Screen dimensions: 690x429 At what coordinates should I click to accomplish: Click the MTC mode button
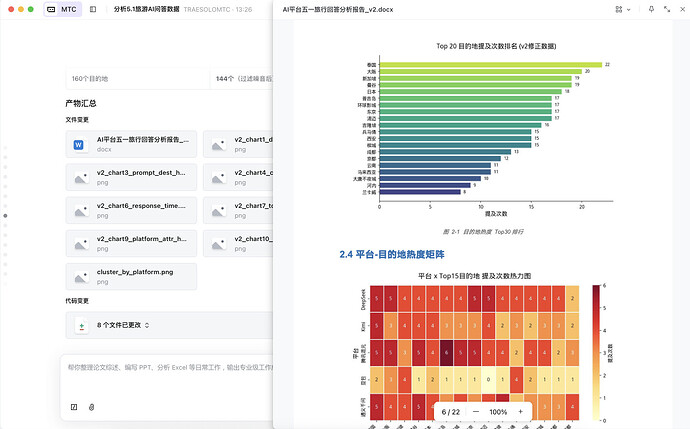point(63,9)
